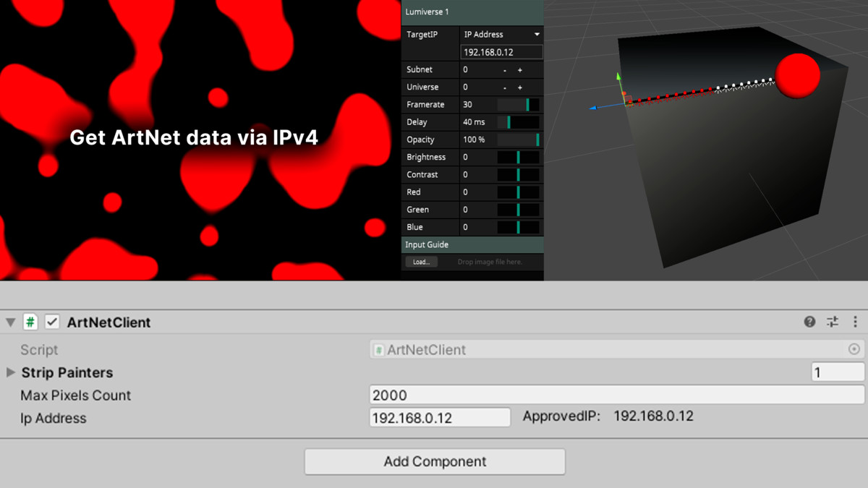The image size is (868, 488).
Task: Select the red sphere in scene view
Action: (x=797, y=75)
